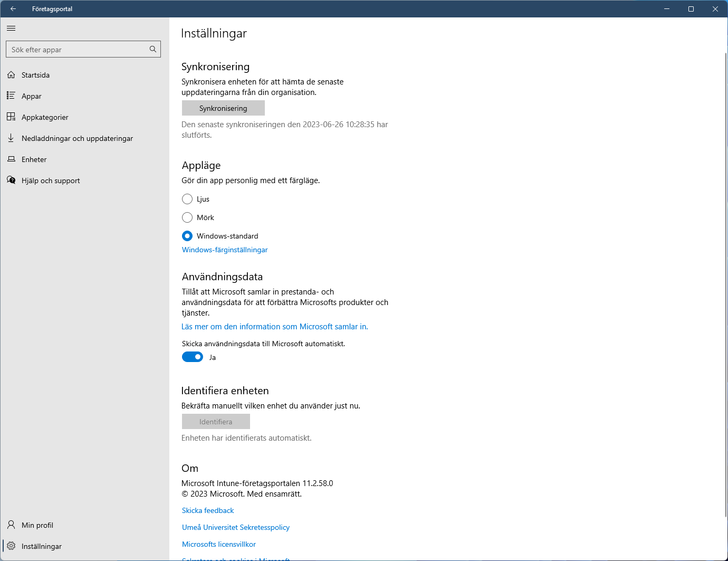Click the vertical scrollbar on the right
Viewport: 728px width, 561px height.
tap(725, 285)
